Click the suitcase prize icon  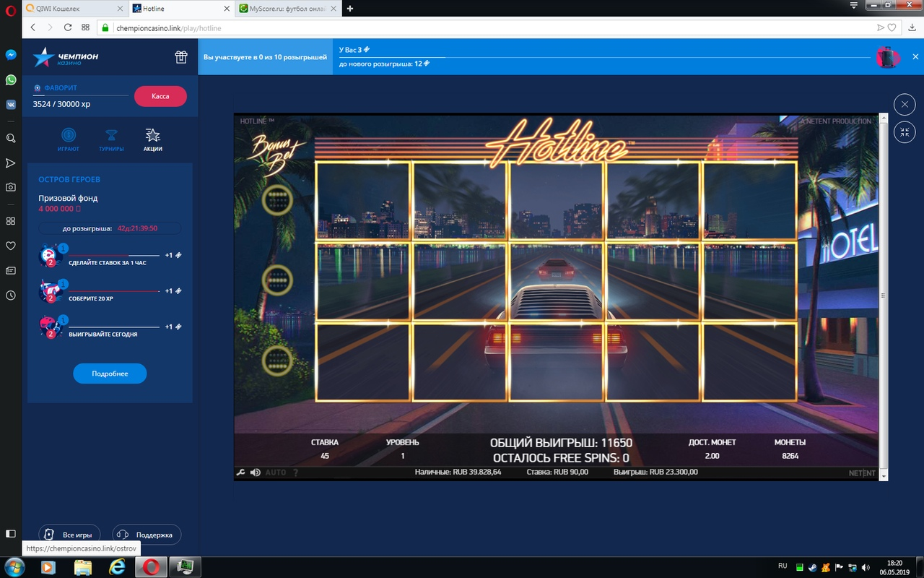pos(887,57)
